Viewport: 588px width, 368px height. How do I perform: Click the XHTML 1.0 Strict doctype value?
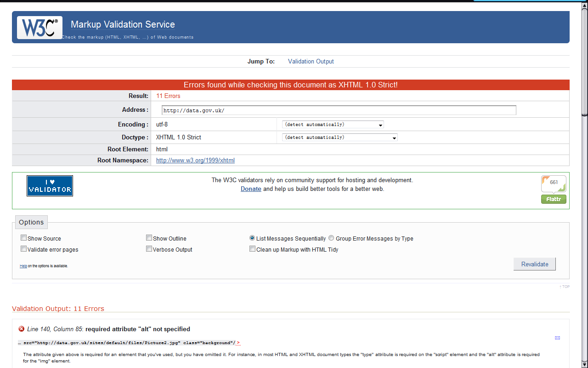179,138
